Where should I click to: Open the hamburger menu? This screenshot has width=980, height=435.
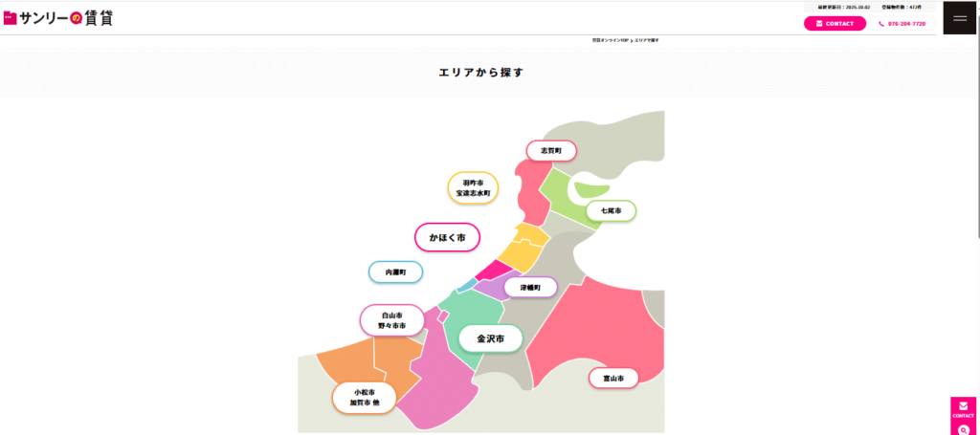click(x=959, y=18)
